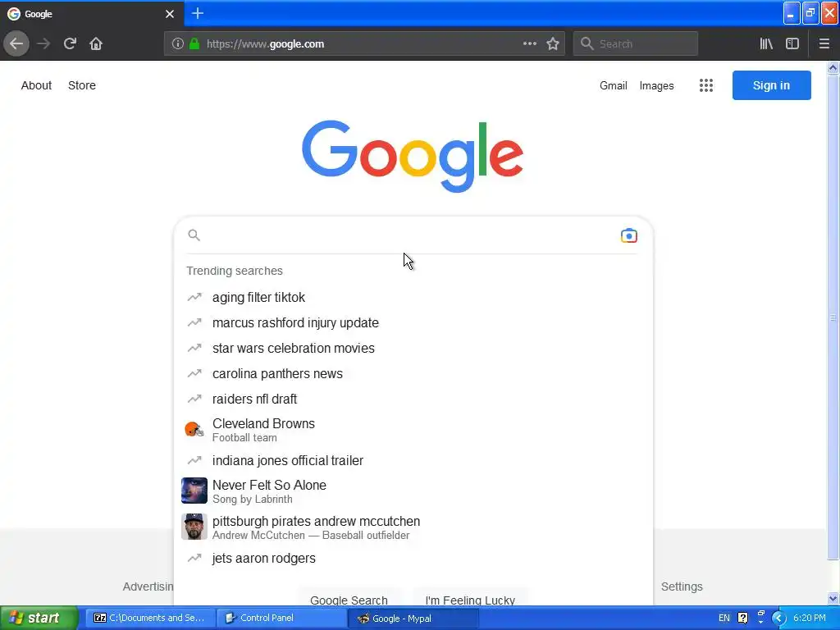840x630 pixels.
Task: Click the help question mark tray icon
Action: pyautogui.click(x=742, y=619)
